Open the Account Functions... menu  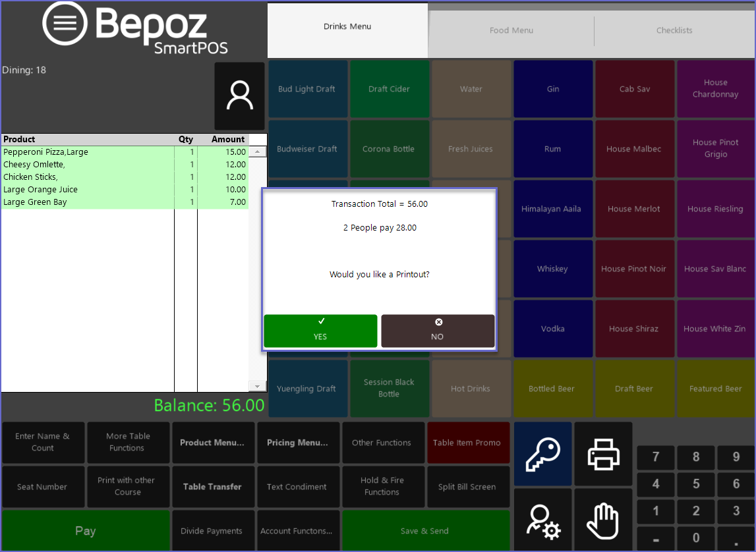pos(297,531)
